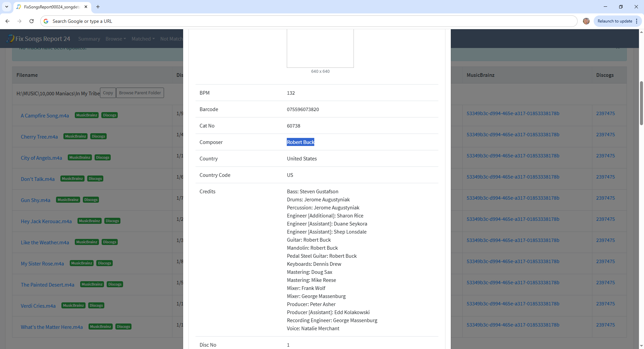Open the tab search chevron
The image size is (644, 349).
6,7
